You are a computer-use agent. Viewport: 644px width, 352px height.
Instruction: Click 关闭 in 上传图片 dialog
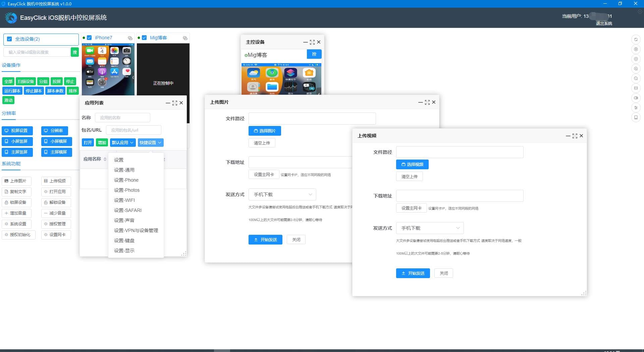click(296, 240)
